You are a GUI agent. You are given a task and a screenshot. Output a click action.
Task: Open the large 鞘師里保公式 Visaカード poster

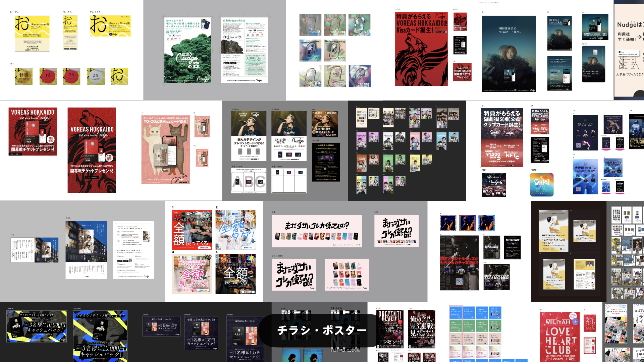tap(509, 54)
